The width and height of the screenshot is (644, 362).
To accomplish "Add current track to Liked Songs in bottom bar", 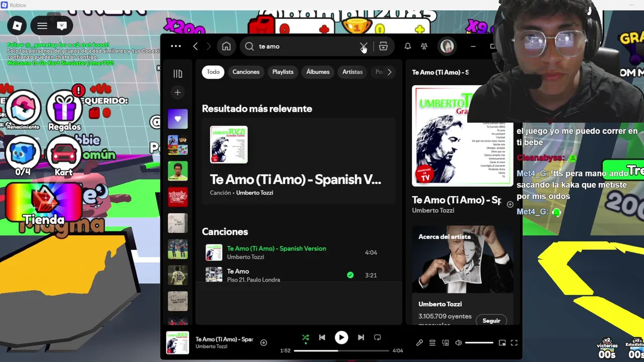I will [x=264, y=342].
